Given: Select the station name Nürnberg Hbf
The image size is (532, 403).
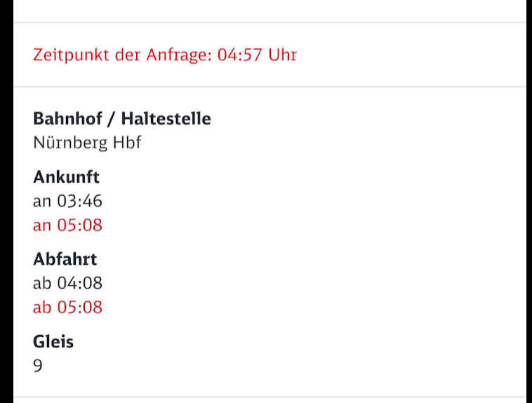Looking at the screenshot, I should [x=87, y=143].
